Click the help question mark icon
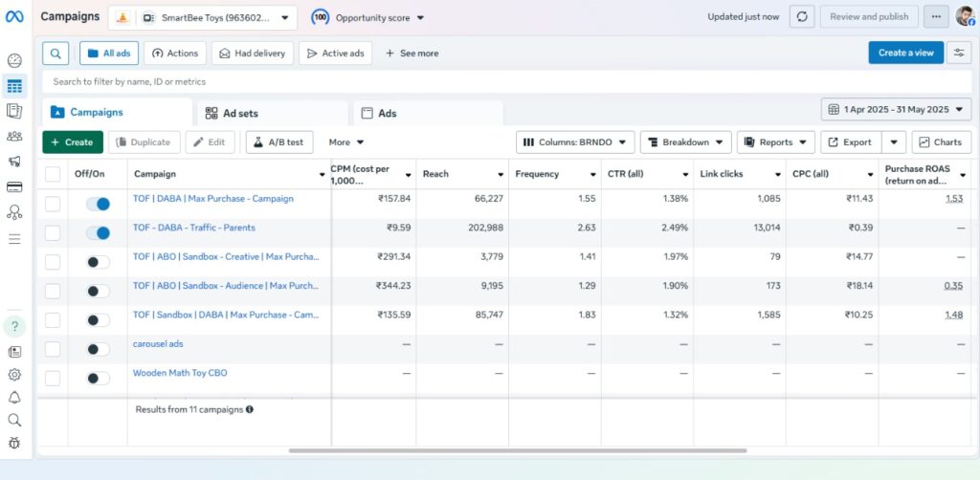Screen dimensions: 980x480 coord(14,326)
